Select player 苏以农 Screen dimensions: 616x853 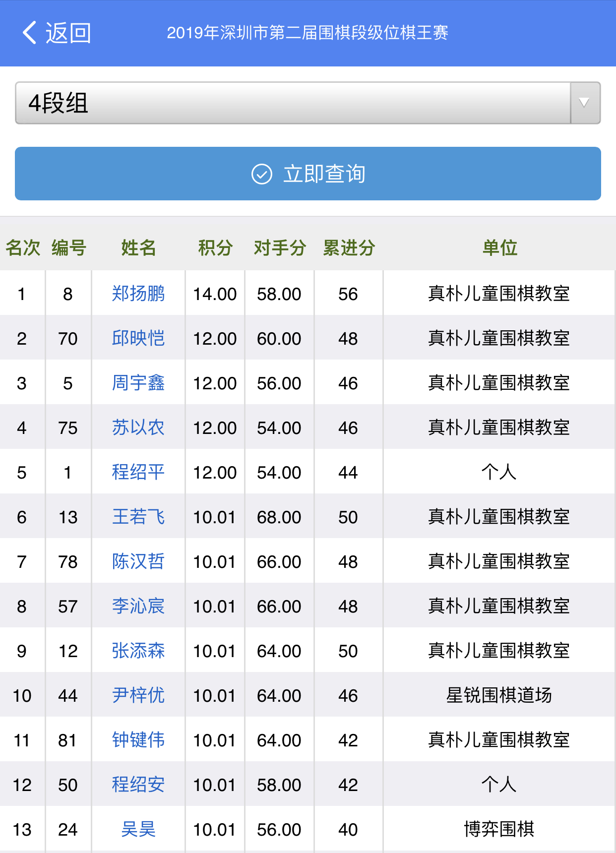pos(138,428)
